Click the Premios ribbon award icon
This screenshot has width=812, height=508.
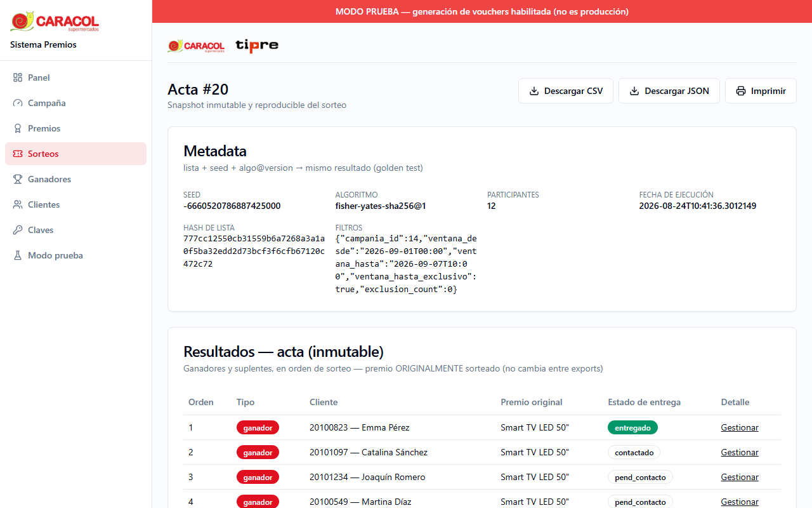click(x=18, y=128)
